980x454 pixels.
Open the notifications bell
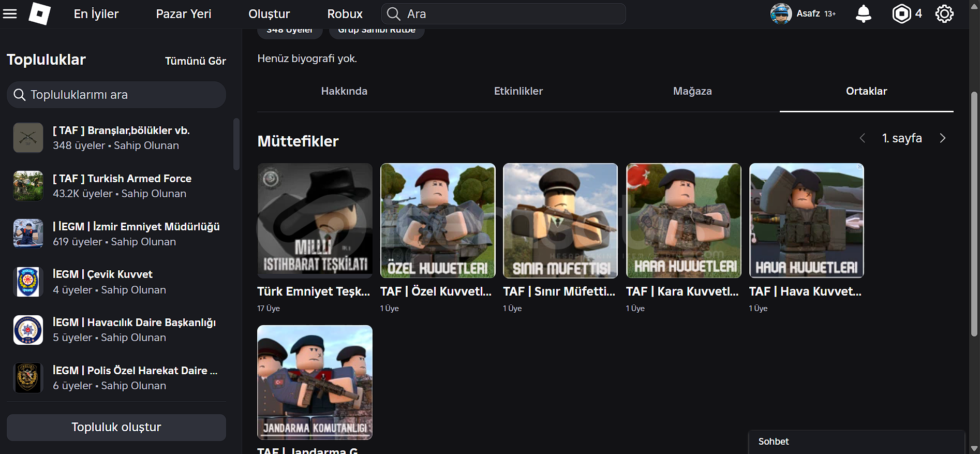(863, 14)
